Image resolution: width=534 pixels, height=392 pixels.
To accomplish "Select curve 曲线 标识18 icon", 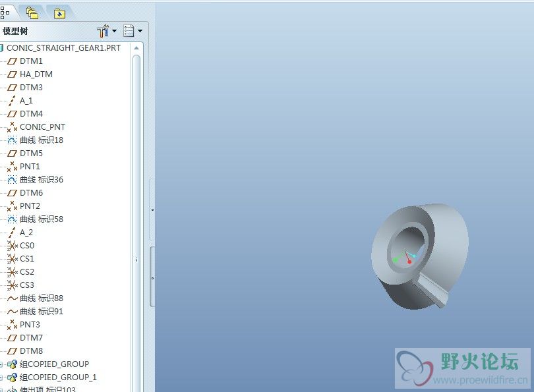I will [x=12, y=140].
